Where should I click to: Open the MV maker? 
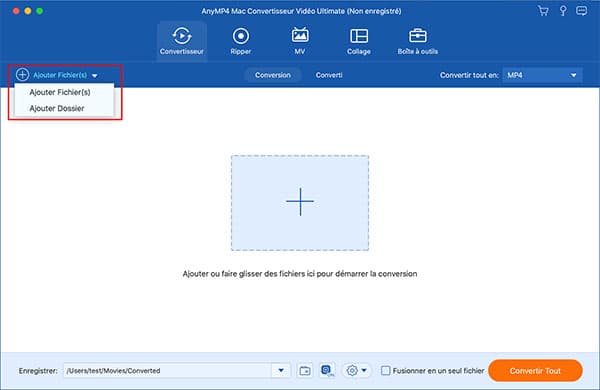(x=300, y=41)
